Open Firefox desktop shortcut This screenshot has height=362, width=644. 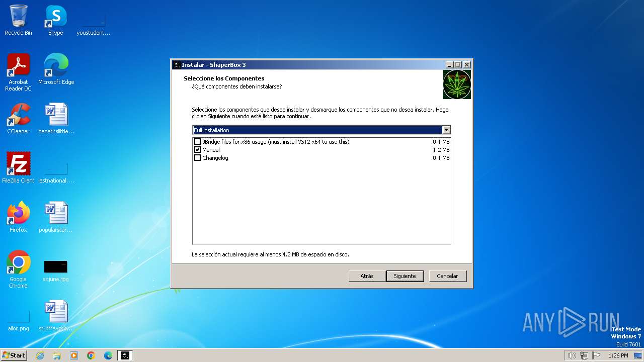(x=18, y=217)
